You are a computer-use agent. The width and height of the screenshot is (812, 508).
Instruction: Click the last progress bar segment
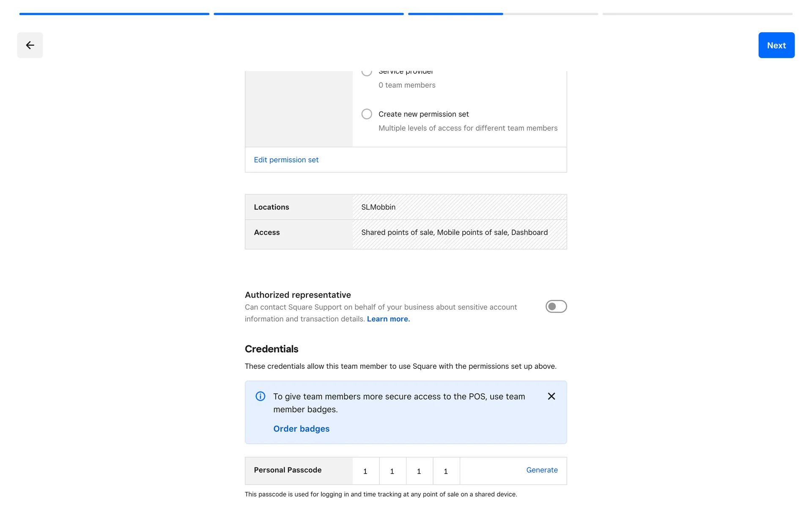pyautogui.click(x=697, y=14)
